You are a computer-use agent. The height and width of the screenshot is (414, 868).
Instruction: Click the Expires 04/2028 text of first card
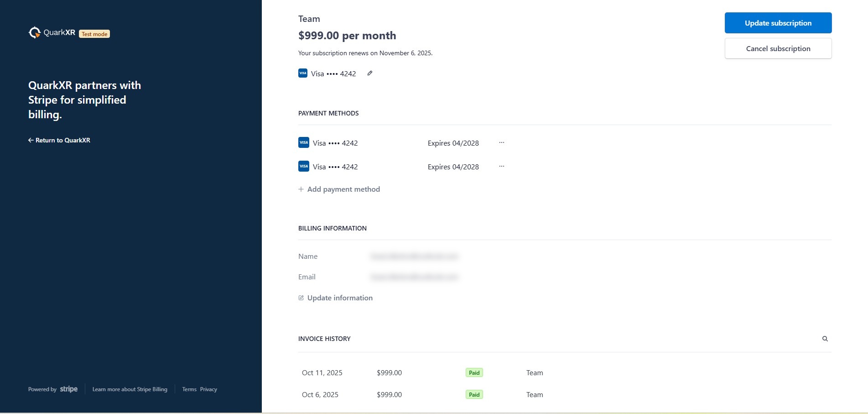453,143
